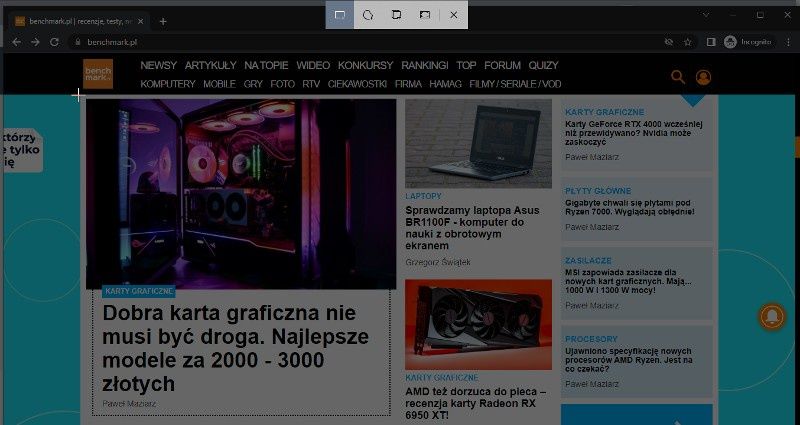This screenshot has height=425, width=800.
Task: Open the browser side panel icon
Action: (711, 42)
